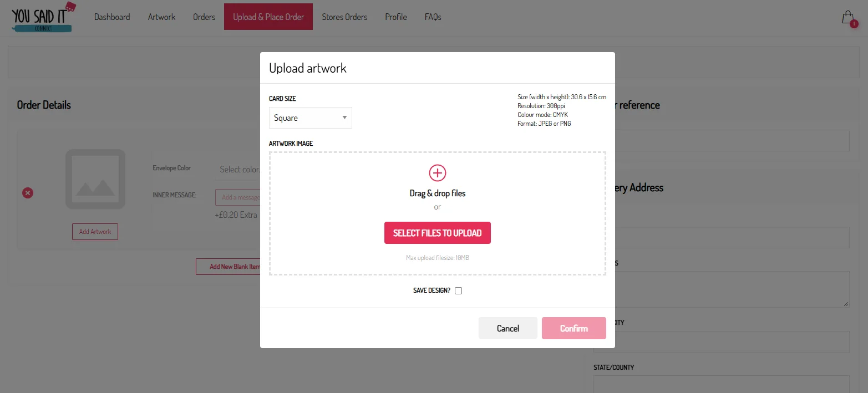This screenshot has height=393, width=868.
Task: Click Select Files To Upload button
Action: click(x=438, y=233)
